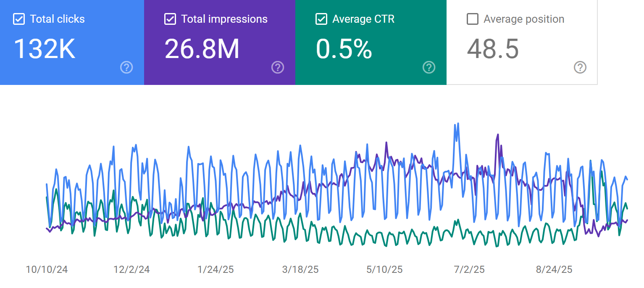
Task: Click the checkmark icon on Total clicks card
Action: point(18,19)
